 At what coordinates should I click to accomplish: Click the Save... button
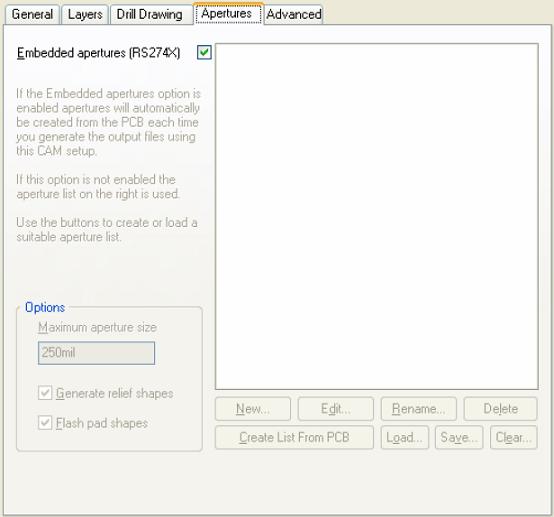point(459,437)
